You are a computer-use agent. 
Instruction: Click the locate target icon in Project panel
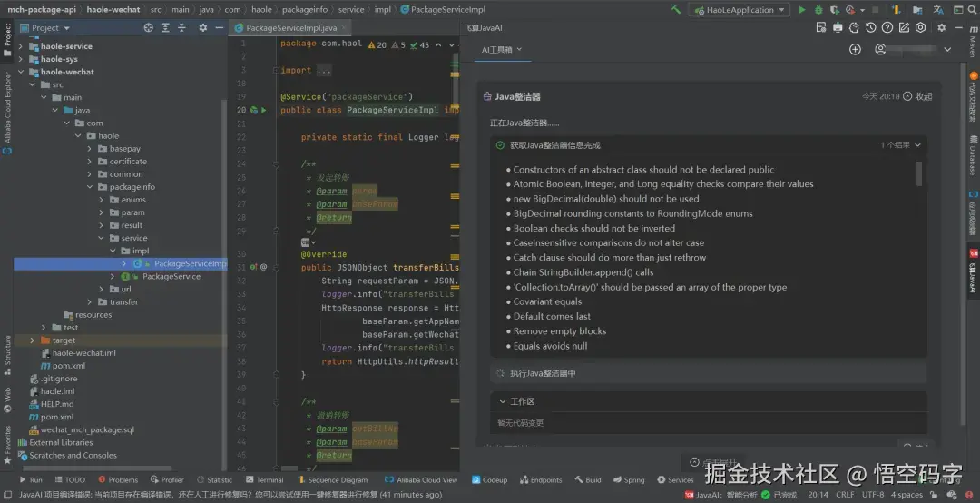[x=149, y=28]
